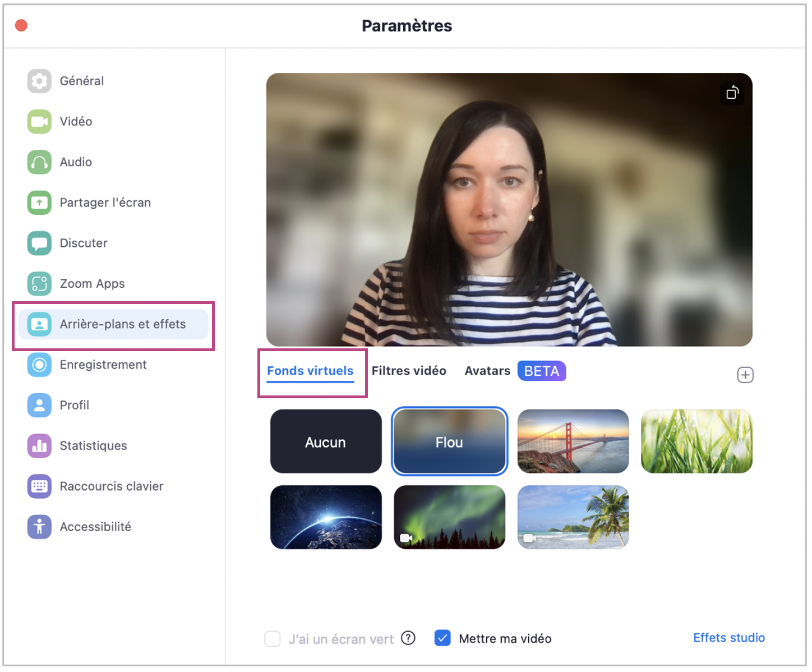Go to Raccourcis clavier settings
Viewport: 812px width, 672px height.
[111, 486]
